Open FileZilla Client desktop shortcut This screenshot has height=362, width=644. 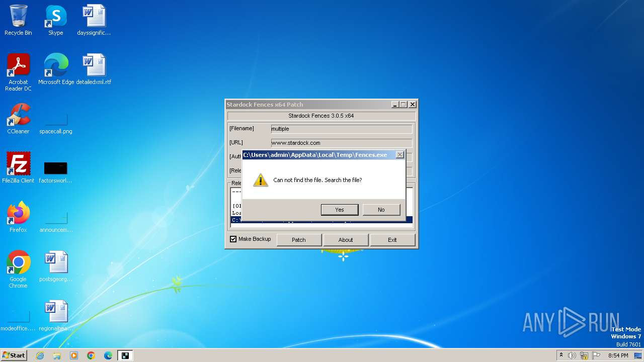pos(18,168)
